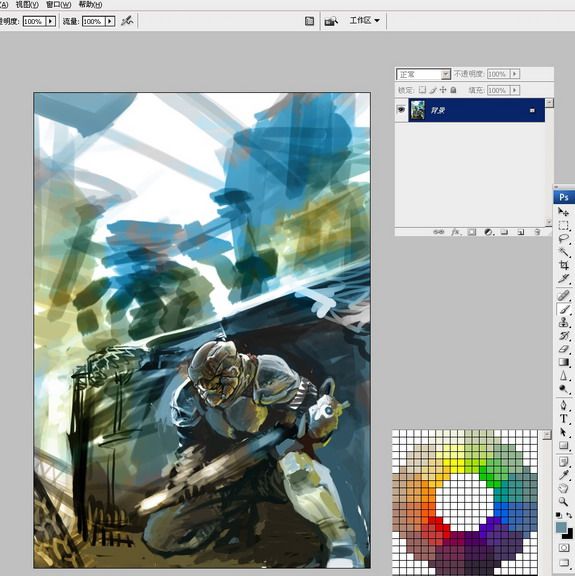
Task: Enable airbrush mode in options bar
Action: click(127, 21)
